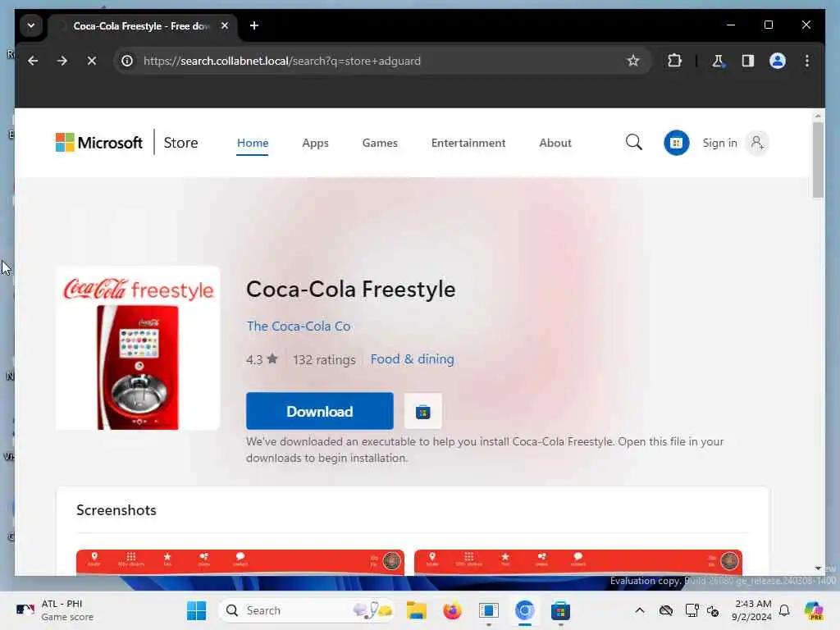Go back to previous page
The image size is (840, 630).
[x=33, y=61]
